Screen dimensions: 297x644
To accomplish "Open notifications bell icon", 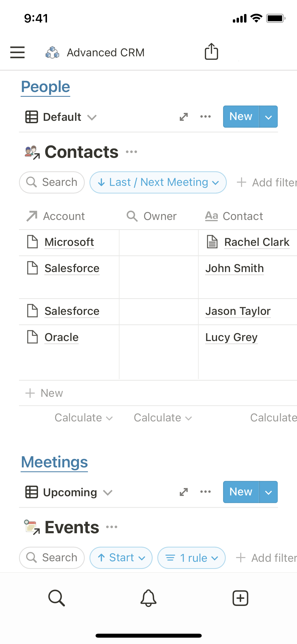I will [148, 598].
